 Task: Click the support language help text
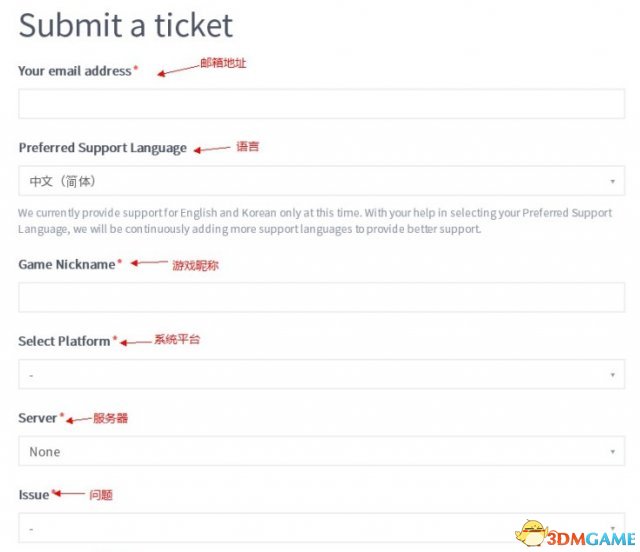click(315, 221)
